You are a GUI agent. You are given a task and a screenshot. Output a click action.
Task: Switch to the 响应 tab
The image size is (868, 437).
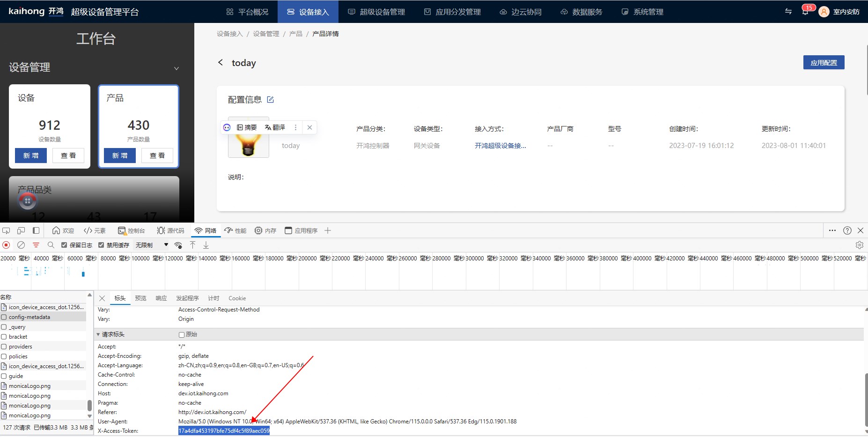[161, 298]
